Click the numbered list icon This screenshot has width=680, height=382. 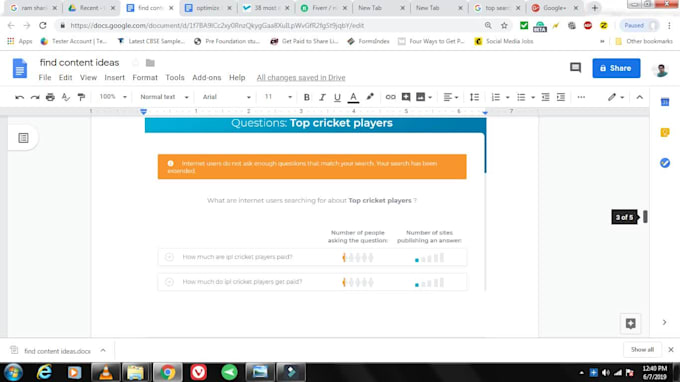pos(496,97)
